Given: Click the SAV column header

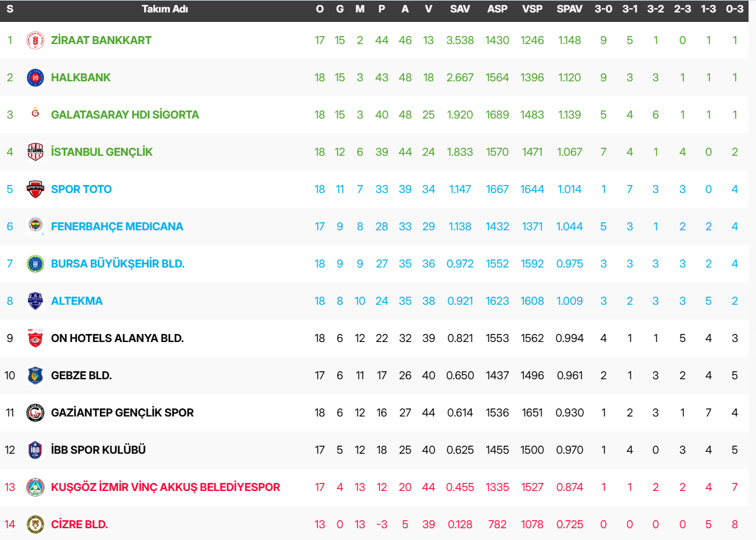Looking at the screenshot, I should (460, 9).
